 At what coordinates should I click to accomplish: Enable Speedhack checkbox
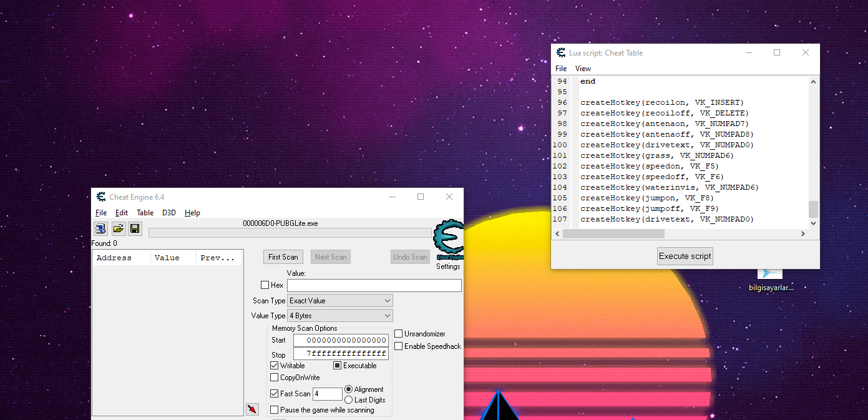(x=398, y=346)
